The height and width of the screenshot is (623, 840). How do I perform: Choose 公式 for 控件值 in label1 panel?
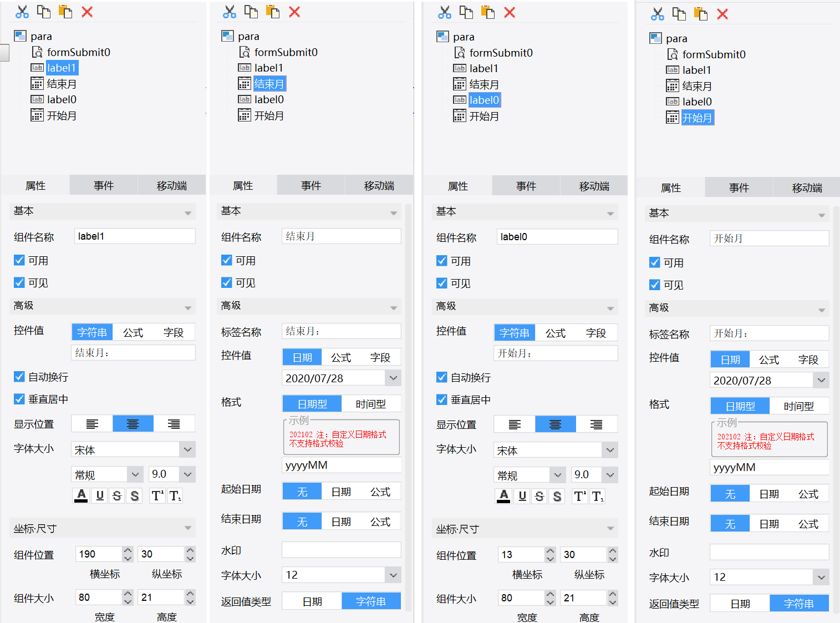click(133, 332)
